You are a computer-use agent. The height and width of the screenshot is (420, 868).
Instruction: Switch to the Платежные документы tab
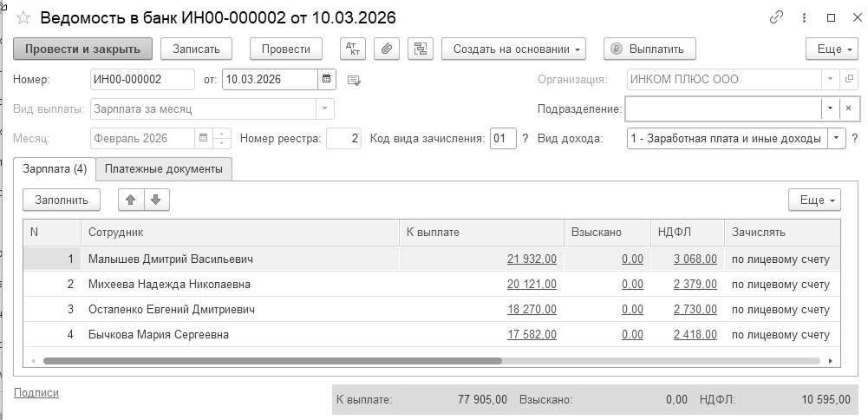click(x=164, y=168)
